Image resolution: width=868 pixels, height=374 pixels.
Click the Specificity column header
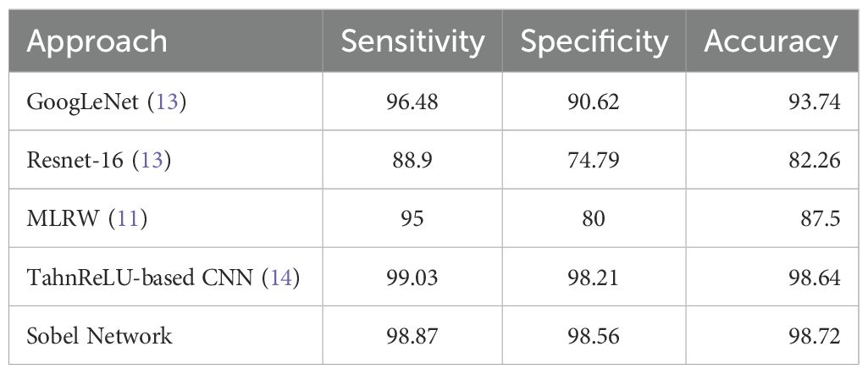pyautogui.click(x=593, y=42)
